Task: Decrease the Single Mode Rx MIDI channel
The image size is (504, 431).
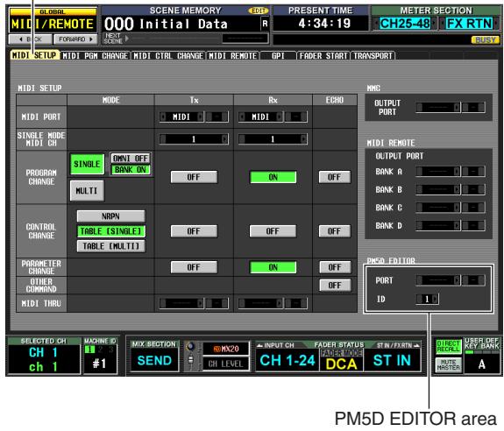Action: (242, 139)
